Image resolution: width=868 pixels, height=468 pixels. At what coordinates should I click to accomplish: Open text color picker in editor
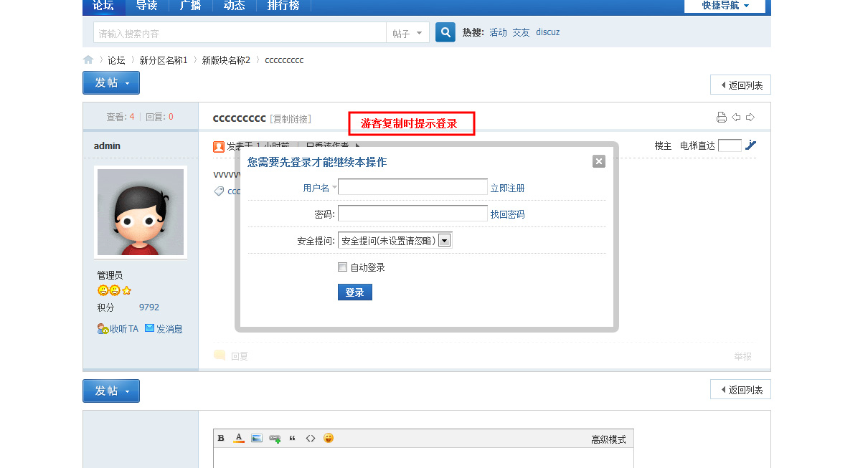[x=240, y=438]
